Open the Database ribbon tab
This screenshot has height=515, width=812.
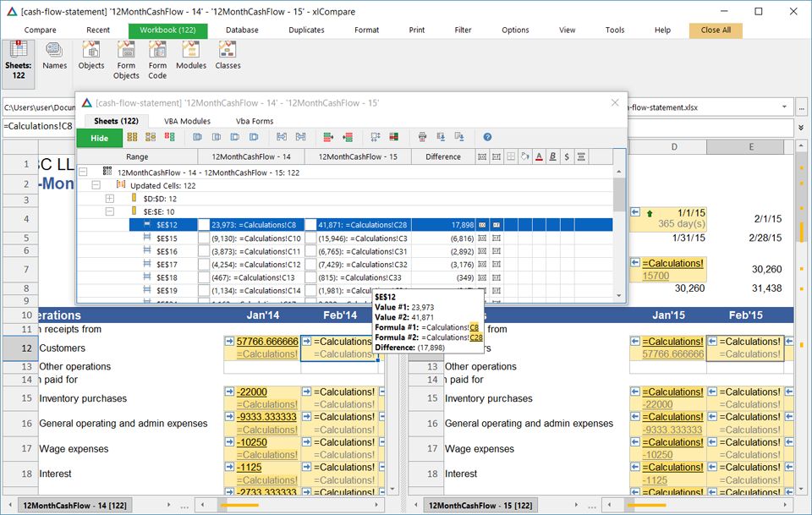point(242,30)
